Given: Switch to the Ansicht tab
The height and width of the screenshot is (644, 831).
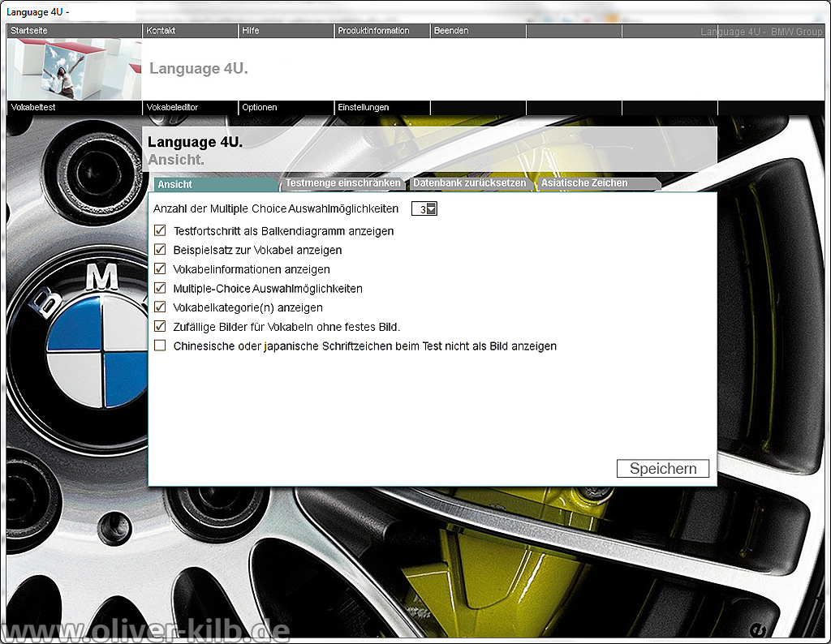Looking at the screenshot, I should [216, 184].
